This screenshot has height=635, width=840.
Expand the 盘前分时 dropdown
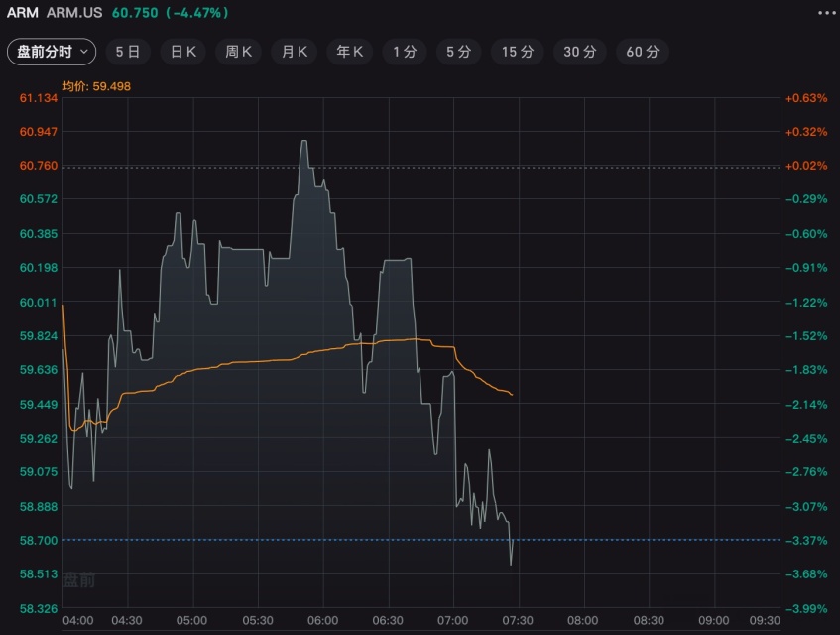(x=52, y=52)
